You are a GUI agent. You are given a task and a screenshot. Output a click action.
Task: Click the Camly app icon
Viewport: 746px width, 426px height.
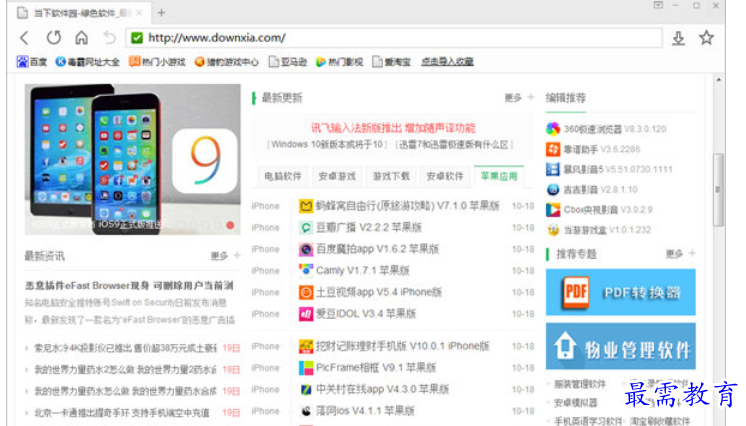pyautogui.click(x=305, y=270)
